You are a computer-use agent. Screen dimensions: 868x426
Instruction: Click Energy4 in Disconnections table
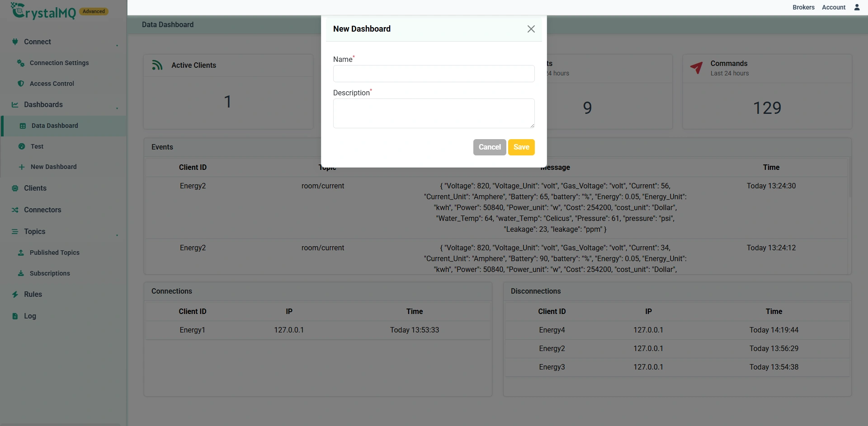[552, 330]
